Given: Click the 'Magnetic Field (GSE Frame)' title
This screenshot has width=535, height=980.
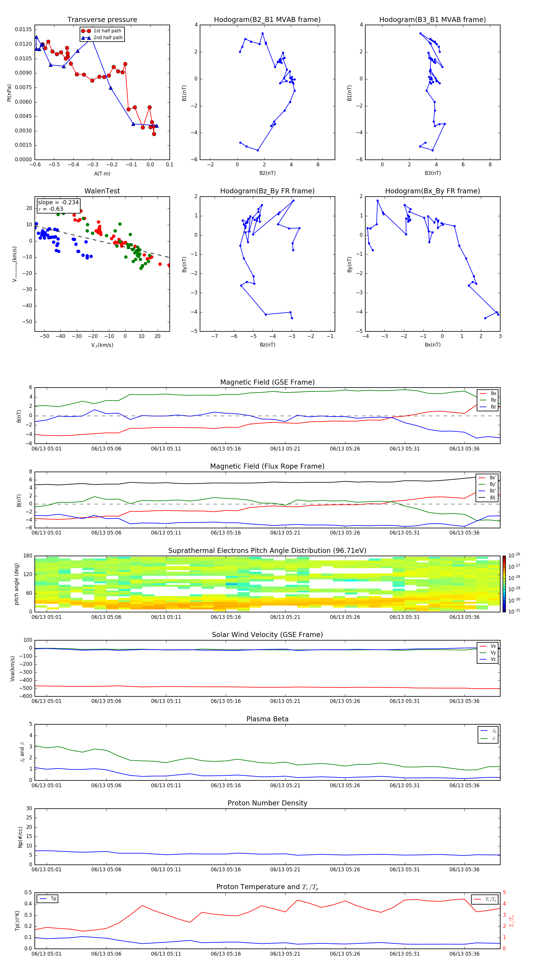Looking at the screenshot, I should 267,382.
